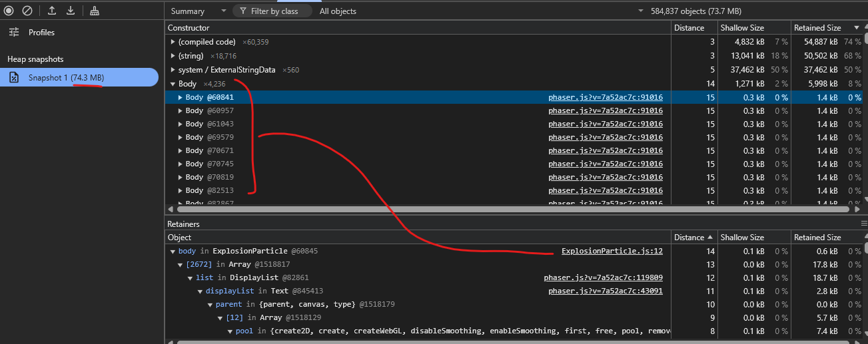Screen dimensions: 868x344
Task: Click the load profile upload icon
Action: (52, 11)
